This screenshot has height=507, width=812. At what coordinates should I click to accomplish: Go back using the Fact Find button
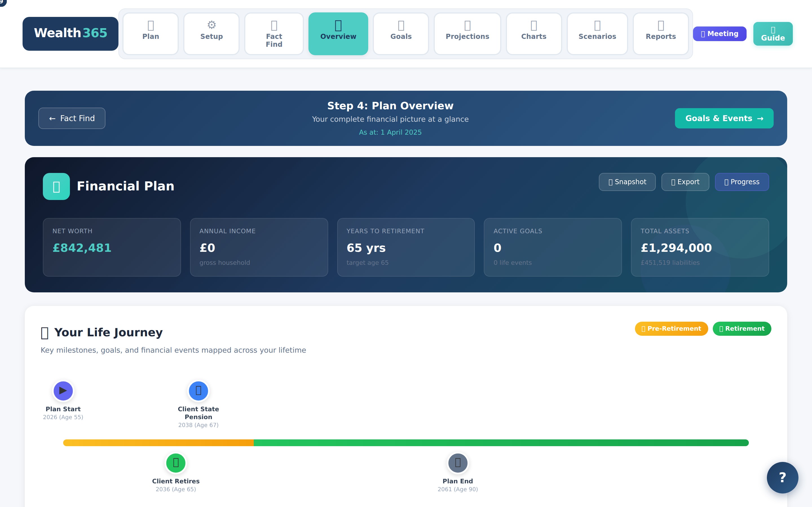(x=71, y=118)
